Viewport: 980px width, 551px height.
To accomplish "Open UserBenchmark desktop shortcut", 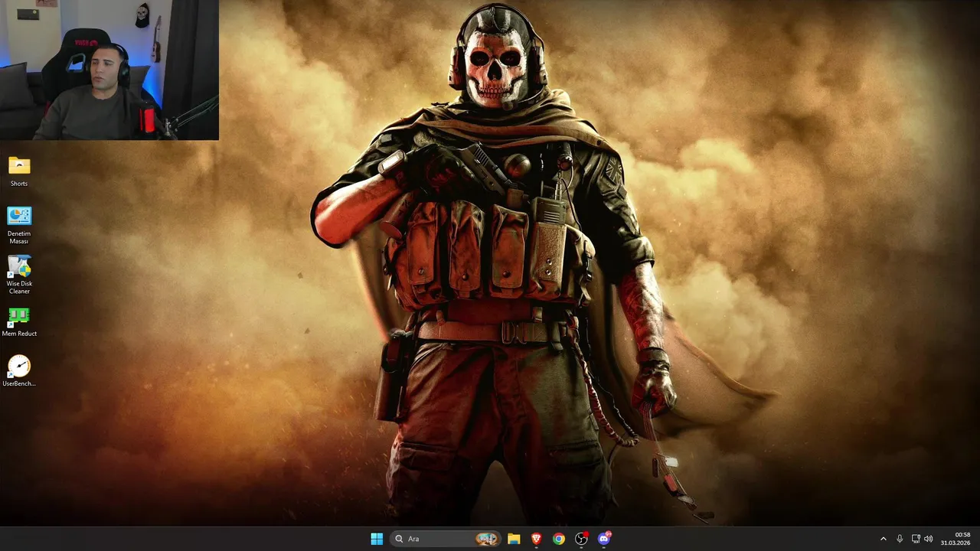I will (19, 371).
